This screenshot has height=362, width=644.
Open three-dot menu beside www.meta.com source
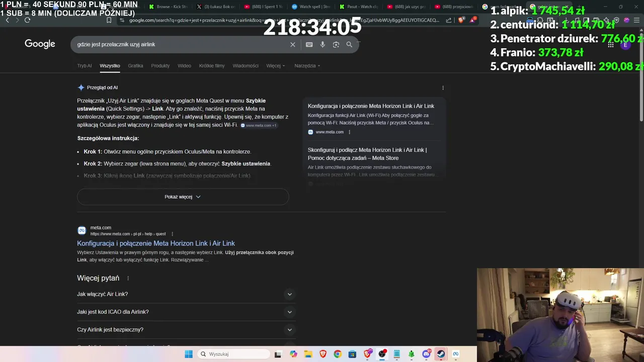pyautogui.click(x=349, y=132)
